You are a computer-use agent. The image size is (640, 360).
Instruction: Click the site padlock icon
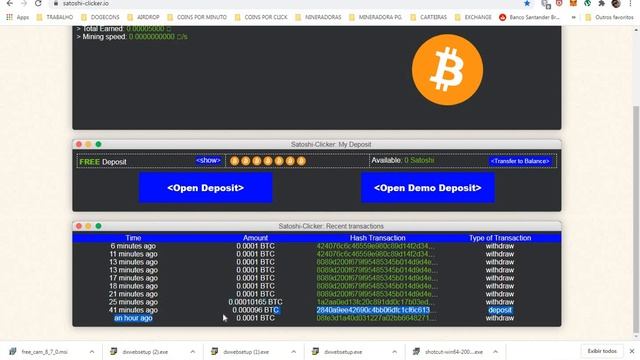tap(56, 3)
